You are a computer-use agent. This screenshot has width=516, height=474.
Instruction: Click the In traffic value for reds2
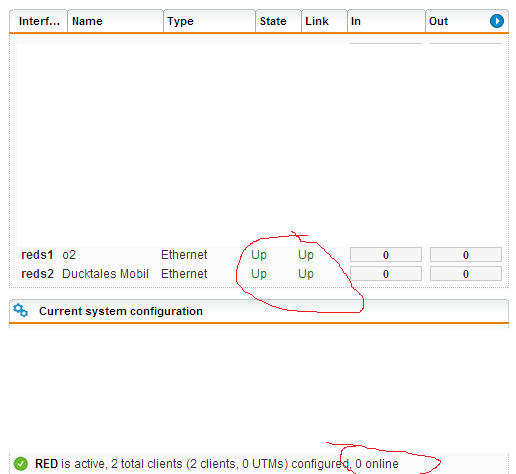click(386, 274)
